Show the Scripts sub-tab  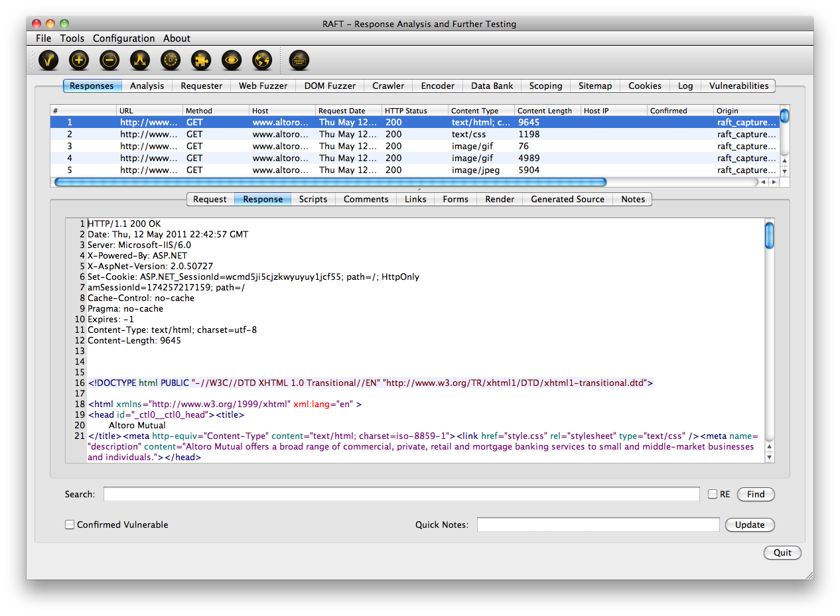coord(313,199)
